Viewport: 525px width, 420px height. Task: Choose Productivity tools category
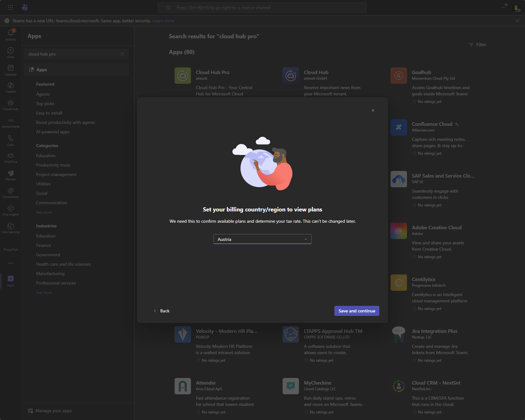pos(53,165)
